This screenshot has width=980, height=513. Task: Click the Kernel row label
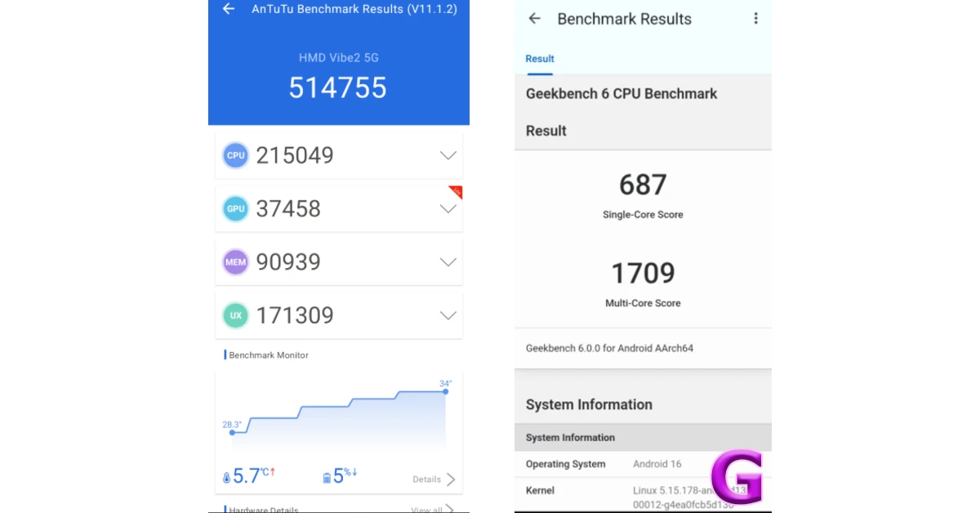point(540,490)
